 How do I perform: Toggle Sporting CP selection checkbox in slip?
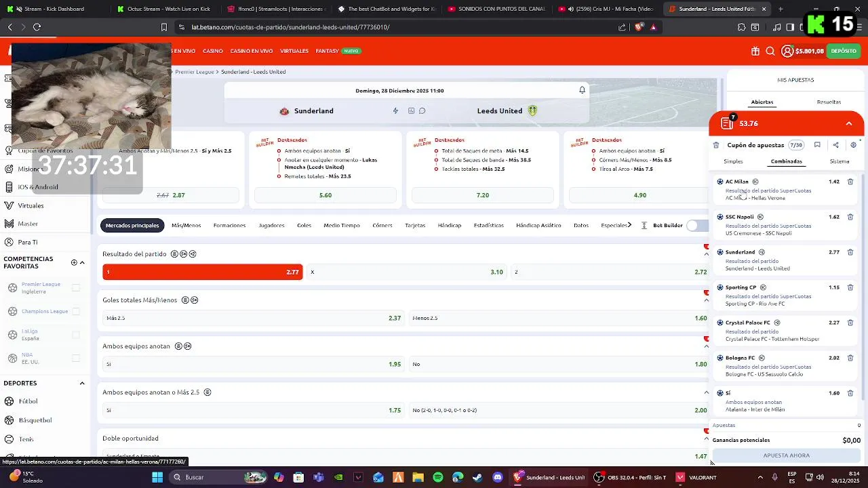point(720,287)
